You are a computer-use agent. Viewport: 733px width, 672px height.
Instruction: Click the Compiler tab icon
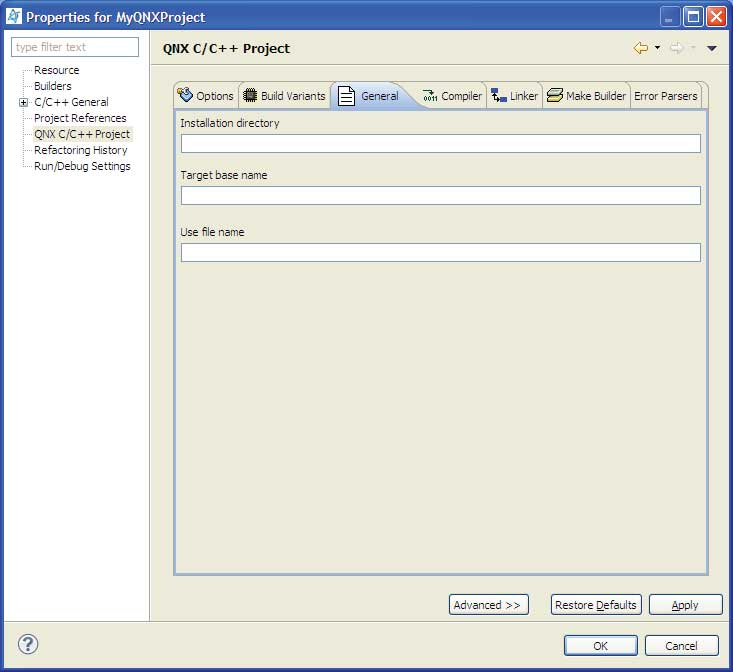pos(430,96)
